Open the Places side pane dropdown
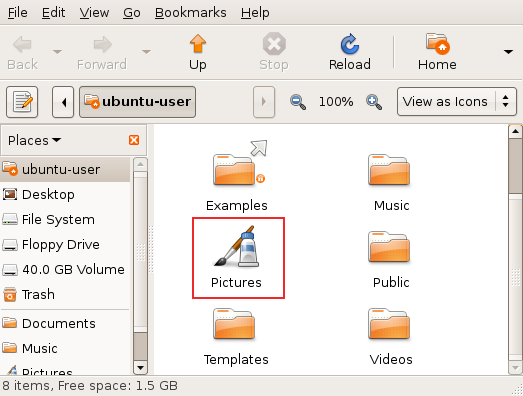 34,140
